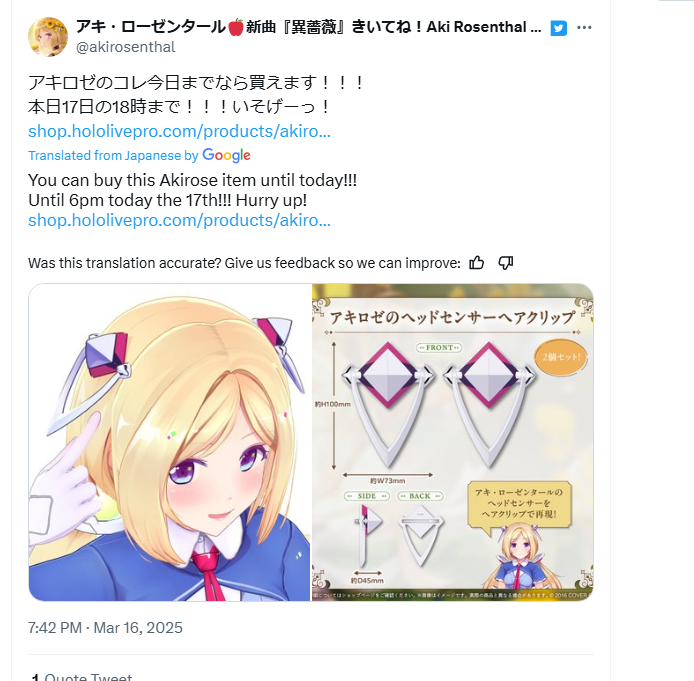The image size is (694, 681).
Task: Open the shop.hololivepro.com link in original text
Action: click(179, 131)
